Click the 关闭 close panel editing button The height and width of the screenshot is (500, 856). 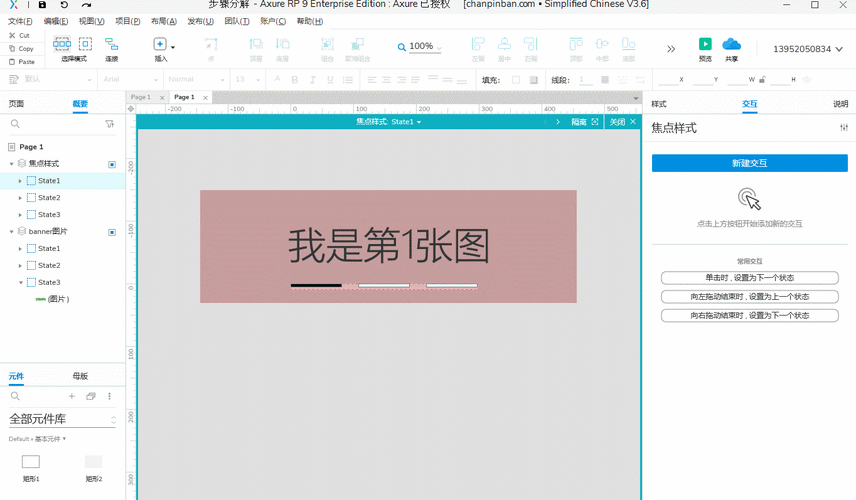pos(622,122)
